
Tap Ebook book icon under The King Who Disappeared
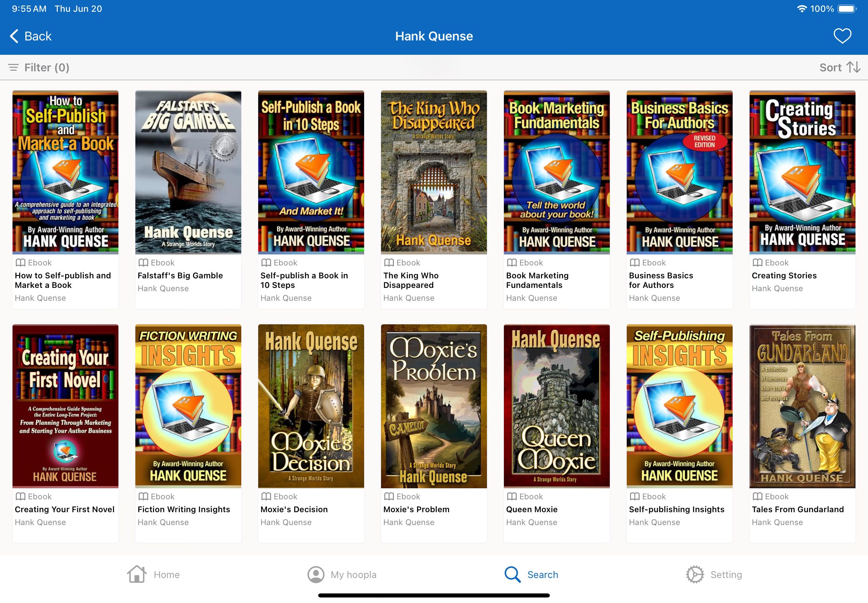389,263
